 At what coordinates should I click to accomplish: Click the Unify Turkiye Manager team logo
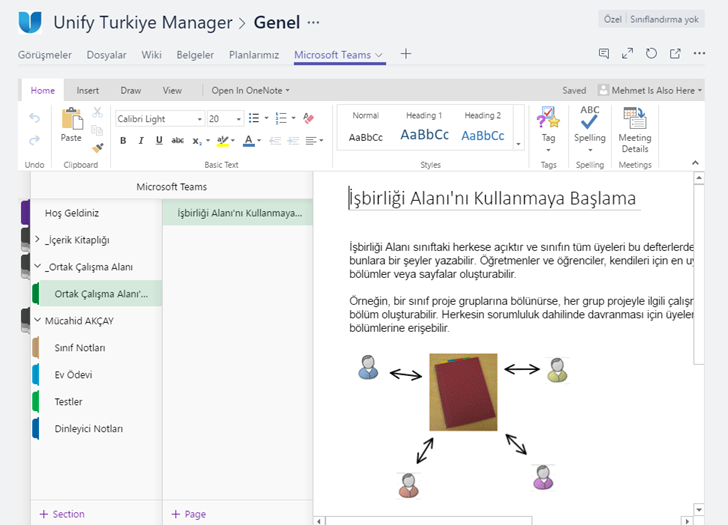click(x=30, y=22)
